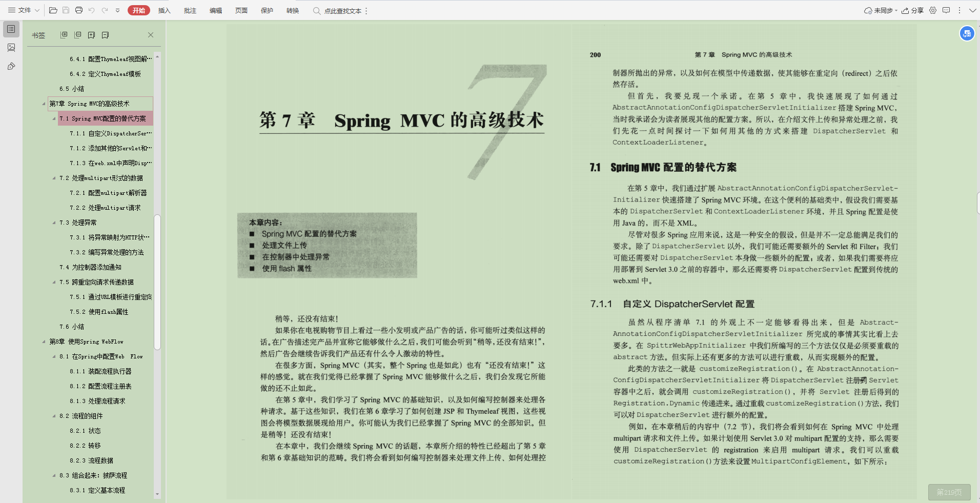Collapse the ribbon with the top-right chevron

pos(972,10)
